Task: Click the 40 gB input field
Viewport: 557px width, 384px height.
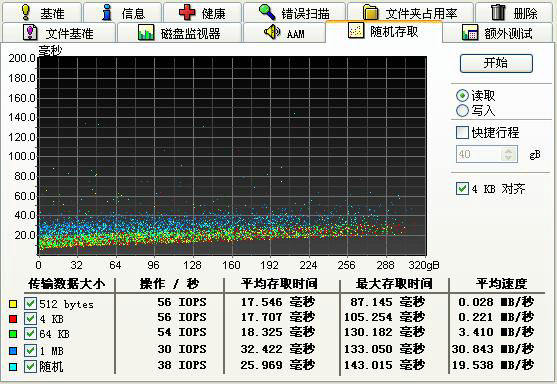Action: pyautogui.click(x=479, y=154)
